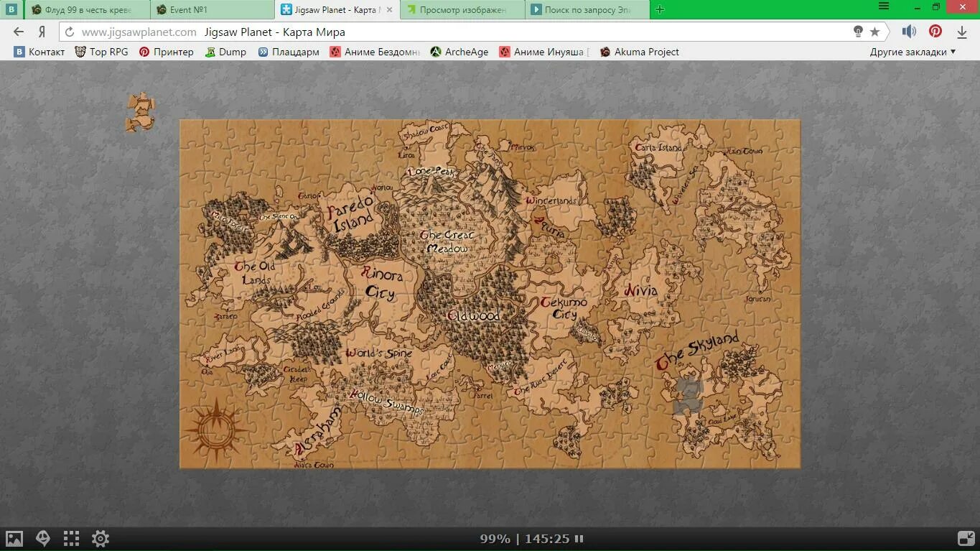Switch to the Просмотр изображен tab
Image resolution: width=980 pixels, height=551 pixels.
click(463, 9)
